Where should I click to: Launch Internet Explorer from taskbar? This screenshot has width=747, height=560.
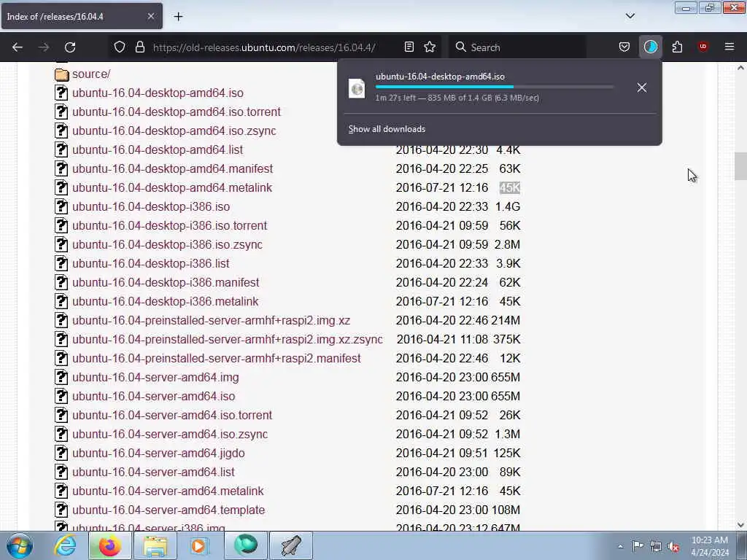(65, 545)
